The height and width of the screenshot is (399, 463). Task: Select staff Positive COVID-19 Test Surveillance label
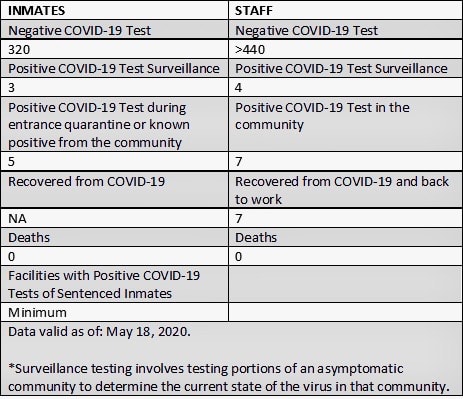click(345, 68)
